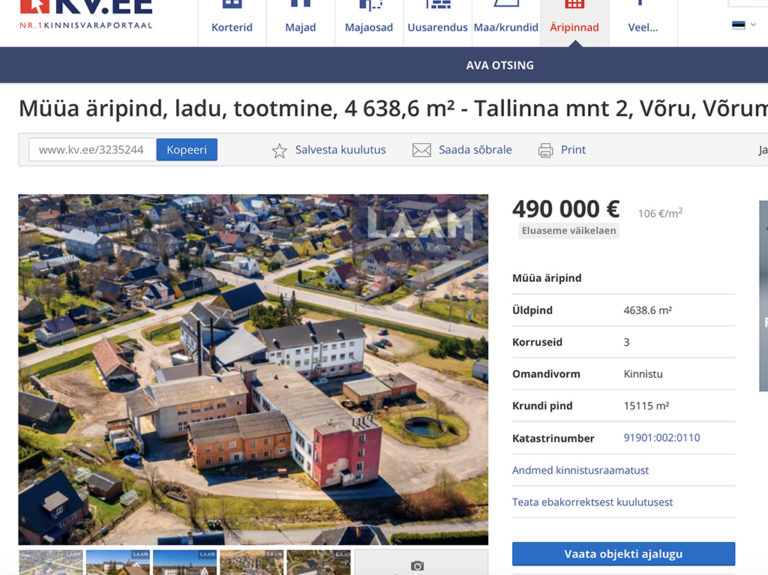
Task: Click the printer icon beside Print
Action: (545, 150)
